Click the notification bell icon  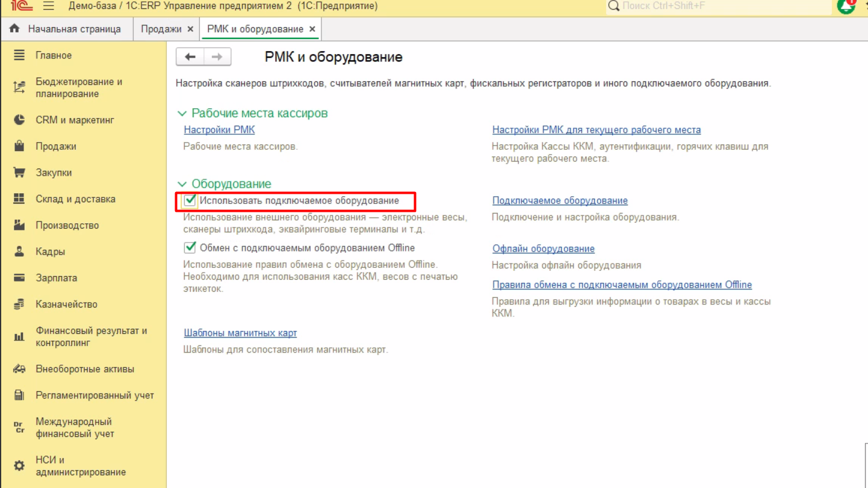[x=846, y=6]
